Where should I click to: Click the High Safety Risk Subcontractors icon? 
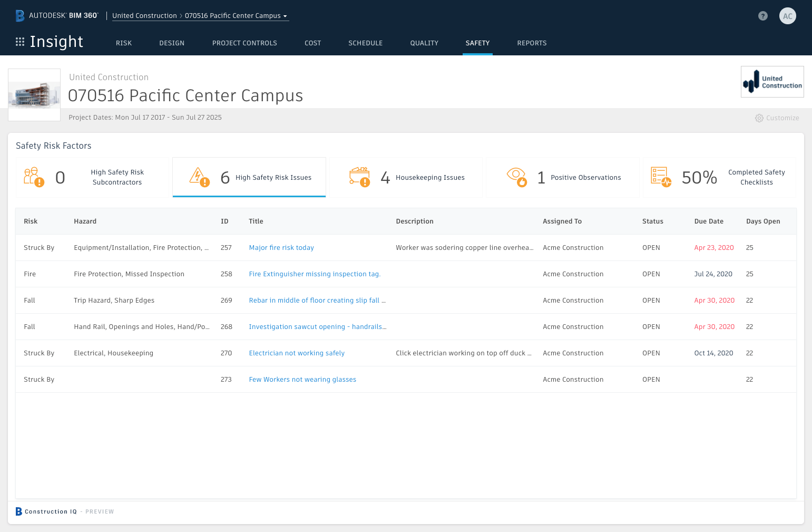33,177
